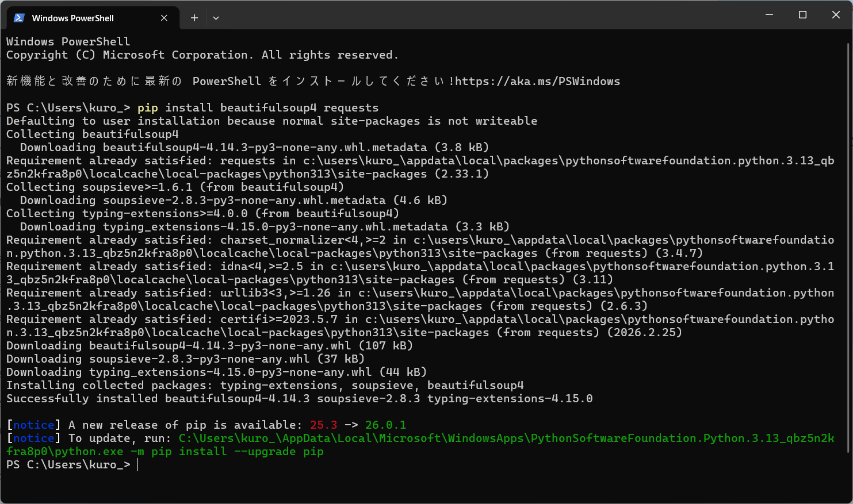Maximize the terminal window

802,15
